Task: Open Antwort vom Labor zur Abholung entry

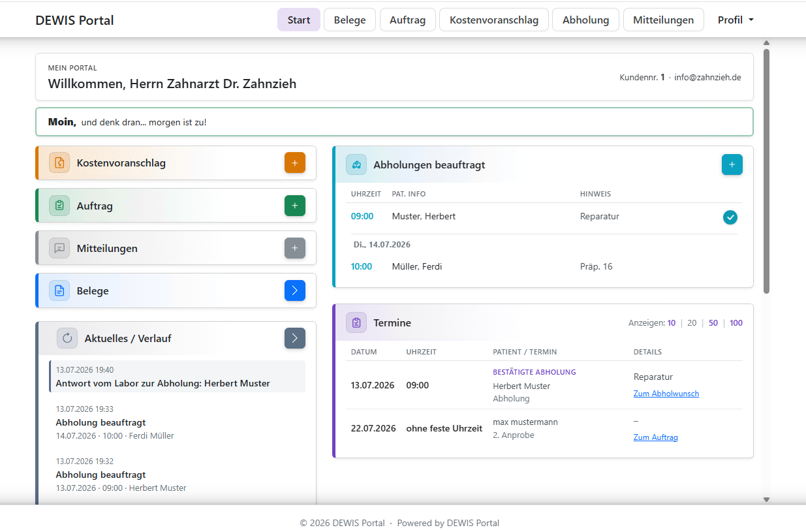Action: 177,377
